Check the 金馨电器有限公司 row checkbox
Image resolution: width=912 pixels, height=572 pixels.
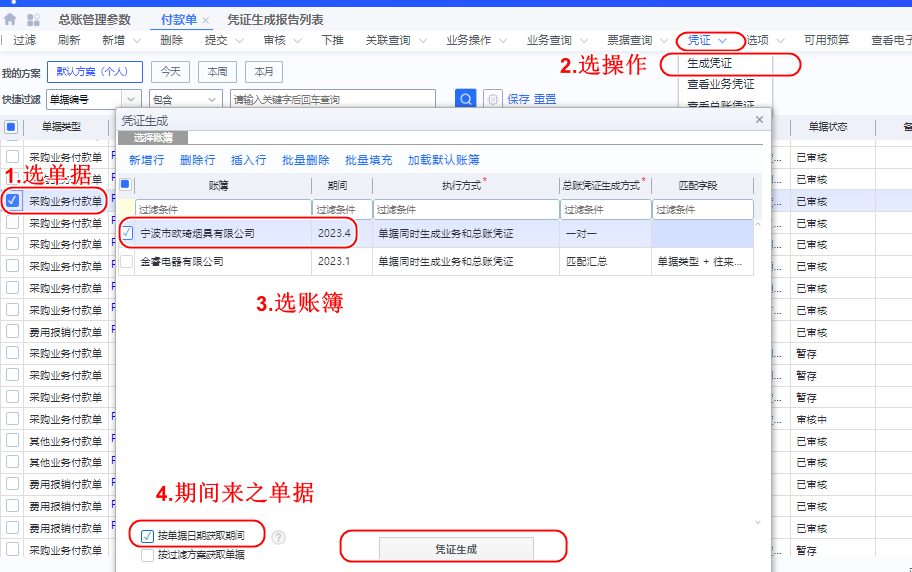pos(127,261)
